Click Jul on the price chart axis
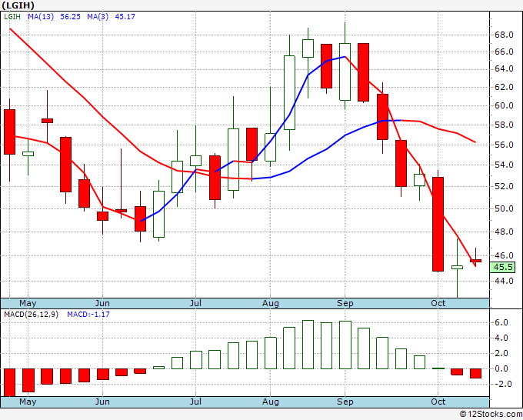The height and width of the screenshot is (420, 523). pyautogui.click(x=195, y=303)
